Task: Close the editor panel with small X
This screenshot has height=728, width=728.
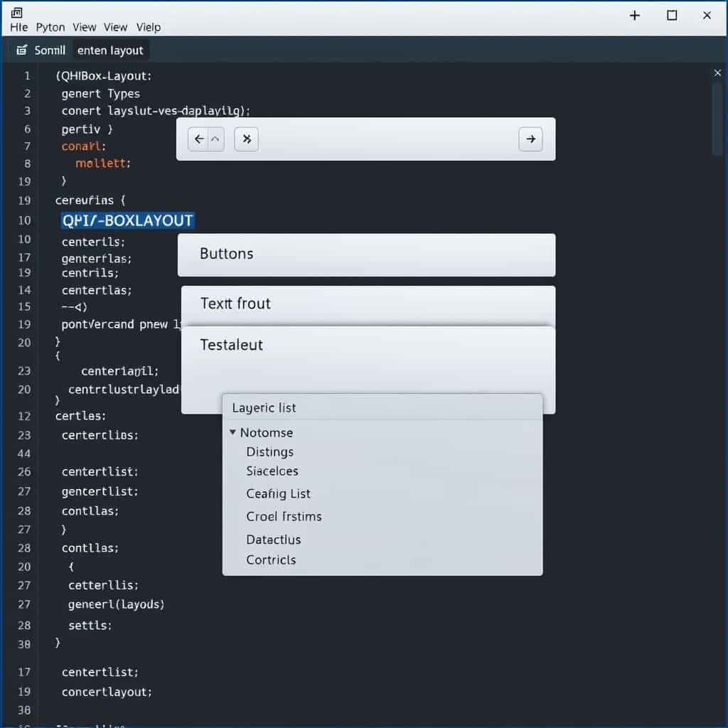Action: click(717, 73)
